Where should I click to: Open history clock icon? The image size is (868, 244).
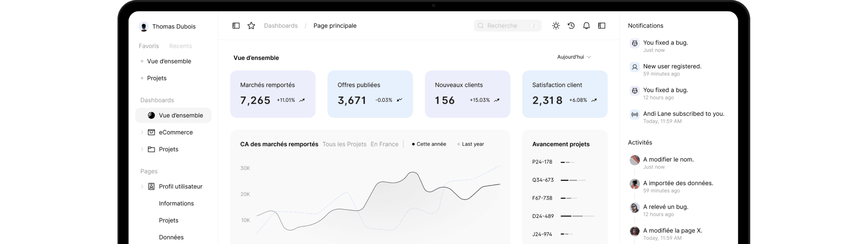pyautogui.click(x=571, y=26)
